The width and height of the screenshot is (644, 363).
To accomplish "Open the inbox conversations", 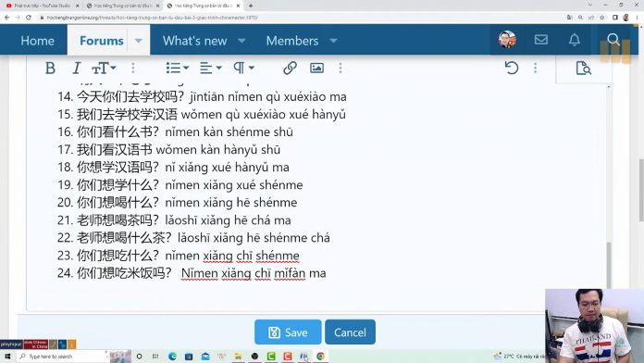I will tap(541, 40).
